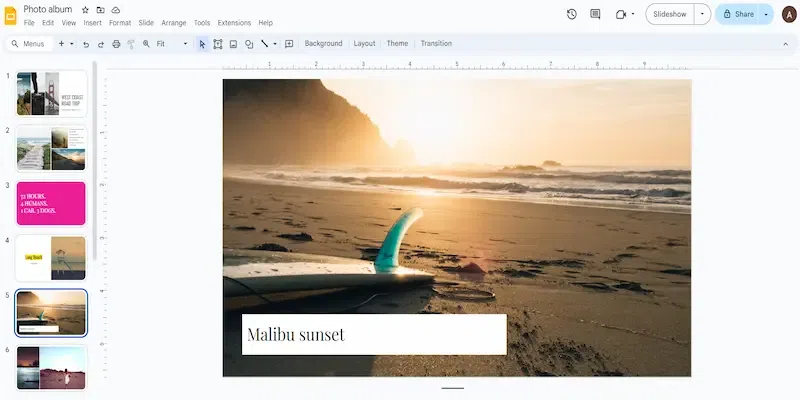800x400 pixels.
Task: Select slide 1 West Coast Road Trip thumbnail
Action: coord(51,94)
